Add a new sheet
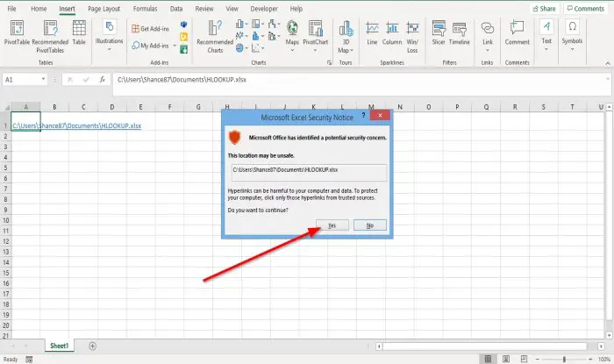The image size is (614, 364). click(92, 346)
